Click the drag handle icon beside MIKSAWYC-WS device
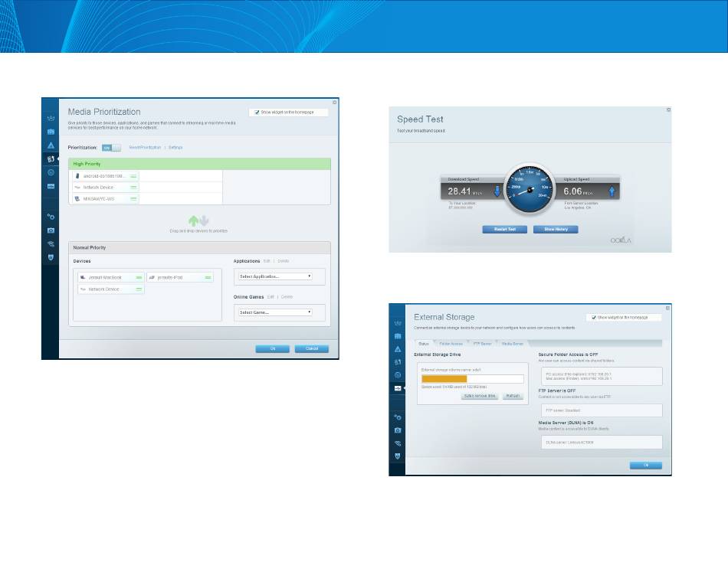The height and width of the screenshot is (562, 728). click(133, 198)
